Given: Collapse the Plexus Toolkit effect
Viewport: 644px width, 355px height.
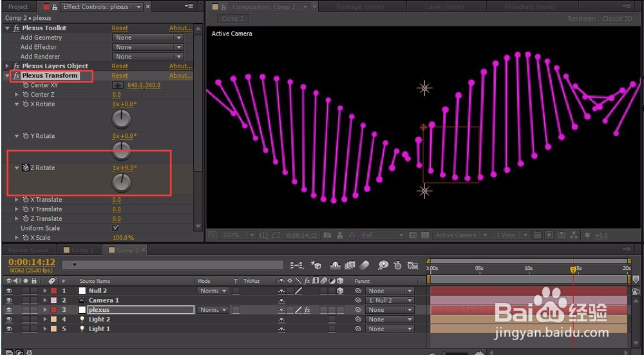Looking at the screenshot, I should pyautogui.click(x=7, y=28).
